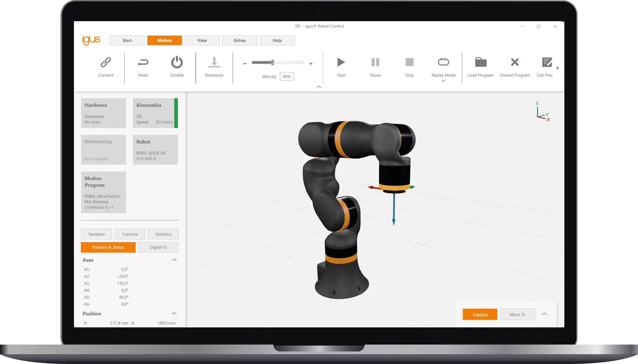
Task: Click the robot's blue Z-axis arrow
Action: (x=394, y=209)
